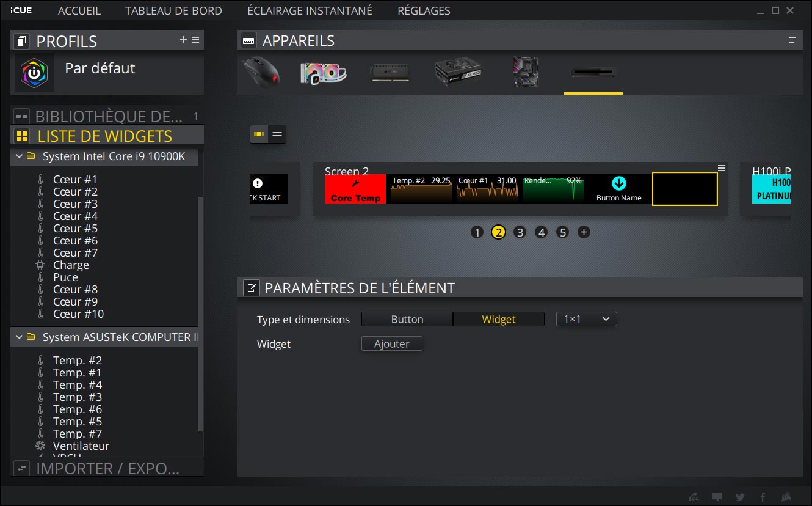Open the Profils panel hamburger menu
The width and height of the screenshot is (812, 506).
click(195, 40)
